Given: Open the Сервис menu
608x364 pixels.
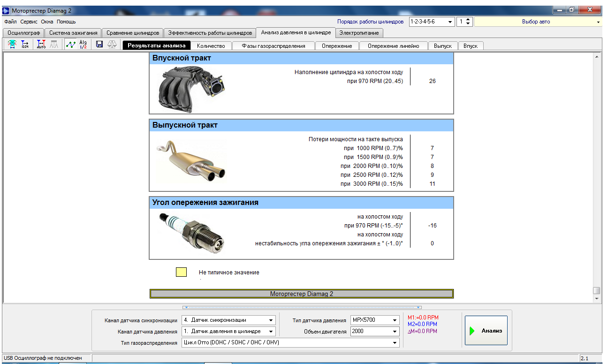Looking at the screenshot, I should pos(29,22).
